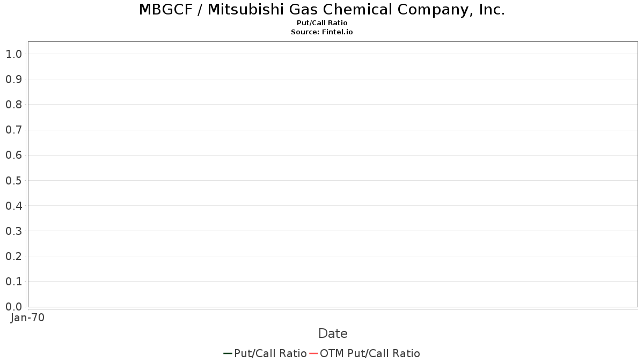Click the 0.8 y-axis label
This screenshot has width=644, height=362.
[13, 105]
